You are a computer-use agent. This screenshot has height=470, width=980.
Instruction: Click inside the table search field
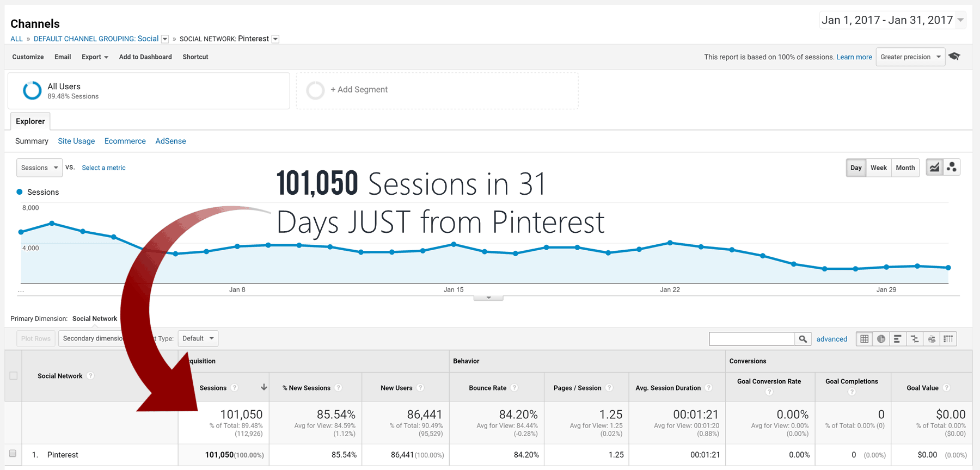(x=752, y=339)
